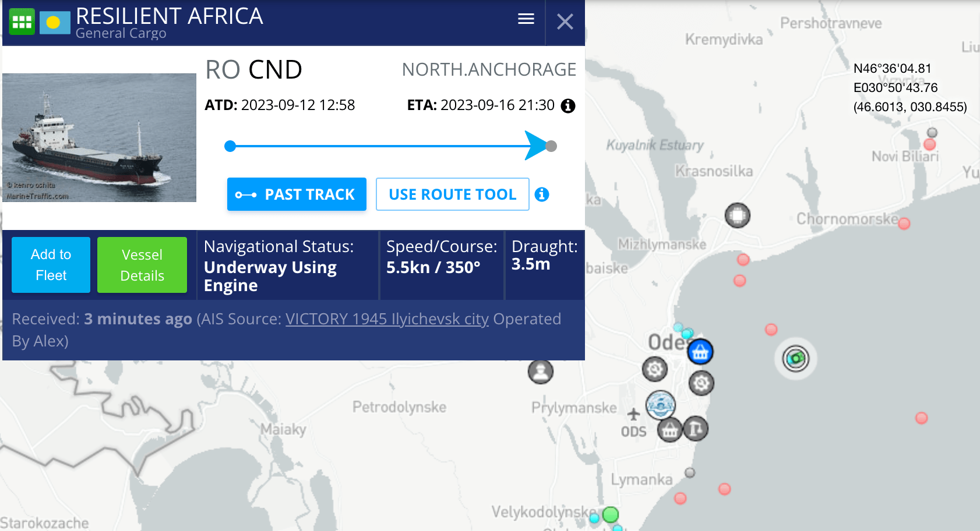The height and width of the screenshot is (531, 980).
Task: Click the chip icon marker near Krasnosilka
Action: 737,215
